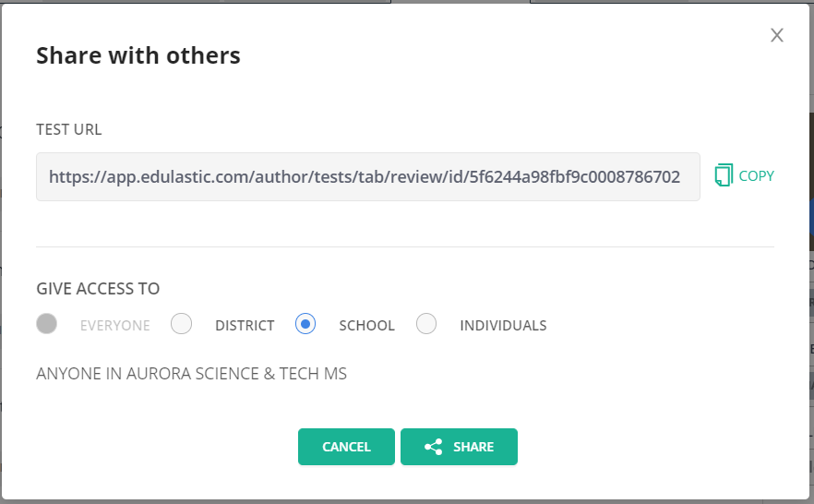Click the 'GIVE ACCESS TO' label

pos(98,289)
